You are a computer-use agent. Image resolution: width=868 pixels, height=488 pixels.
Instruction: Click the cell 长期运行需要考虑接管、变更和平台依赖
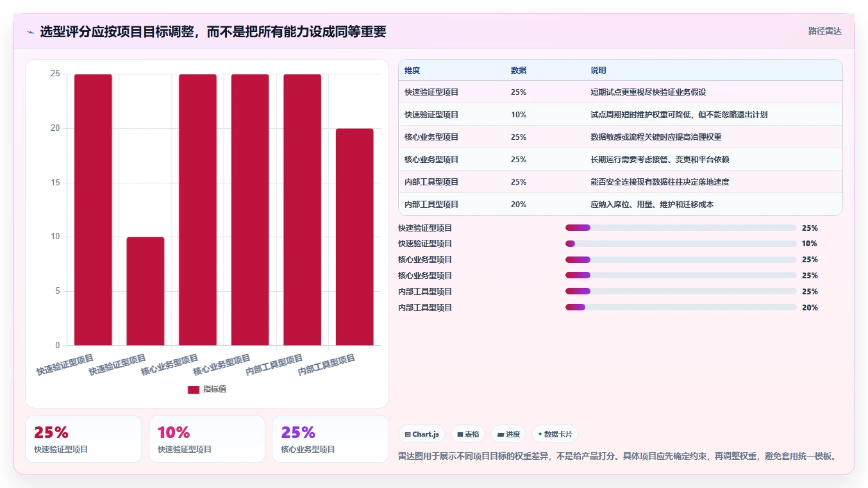click(660, 160)
